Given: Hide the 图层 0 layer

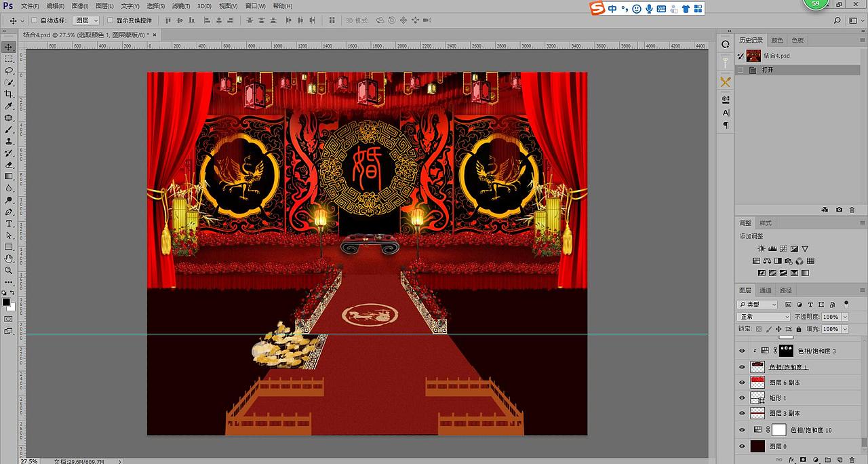Looking at the screenshot, I should click(742, 446).
